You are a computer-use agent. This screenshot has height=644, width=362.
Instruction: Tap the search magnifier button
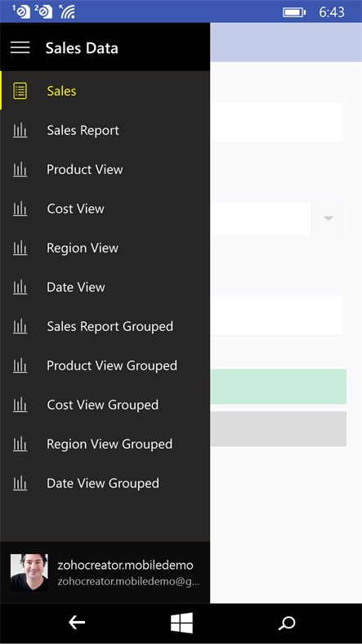pos(287,623)
